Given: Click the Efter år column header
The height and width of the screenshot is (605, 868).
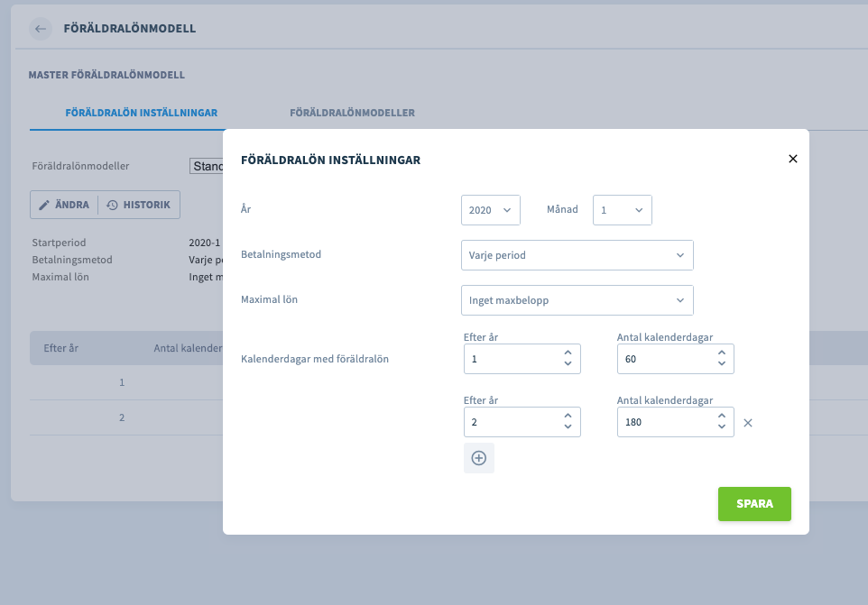Looking at the screenshot, I should pos(60,348).
